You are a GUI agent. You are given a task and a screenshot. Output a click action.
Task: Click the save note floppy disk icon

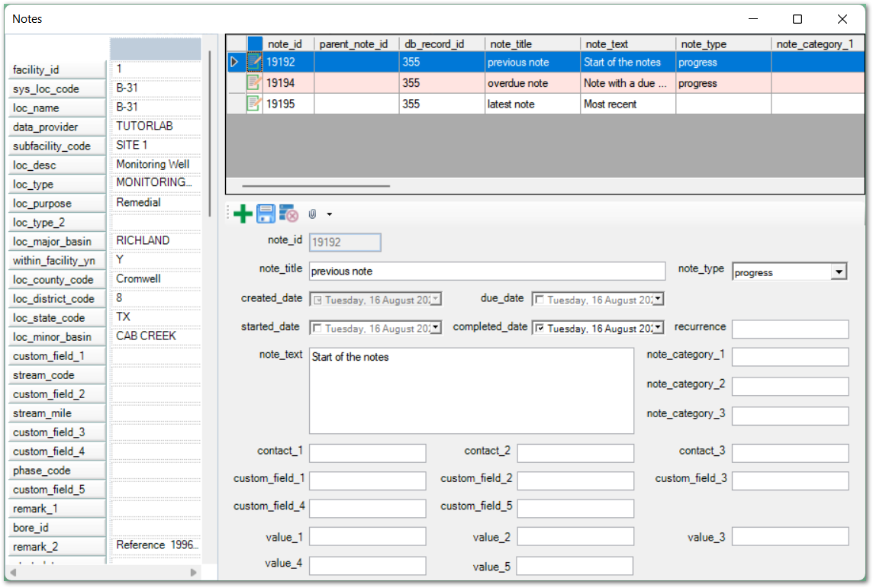pyautogui.click(x=266, y=214)
